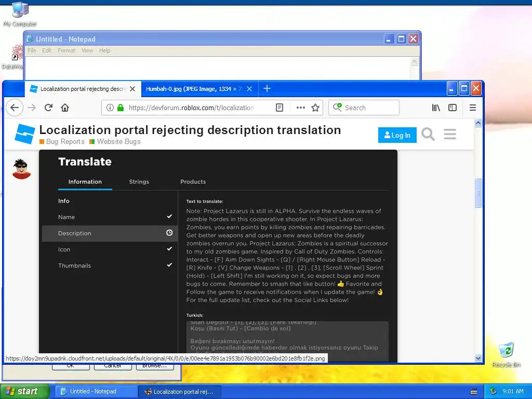The width and height of the screenshot is (532, 399).
Task: Click the Firefox Search box
Action: pos(364,108)
